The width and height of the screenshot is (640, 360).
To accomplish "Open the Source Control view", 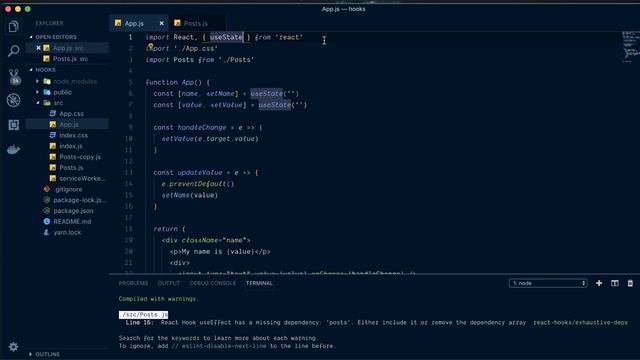I will (13, 76).
